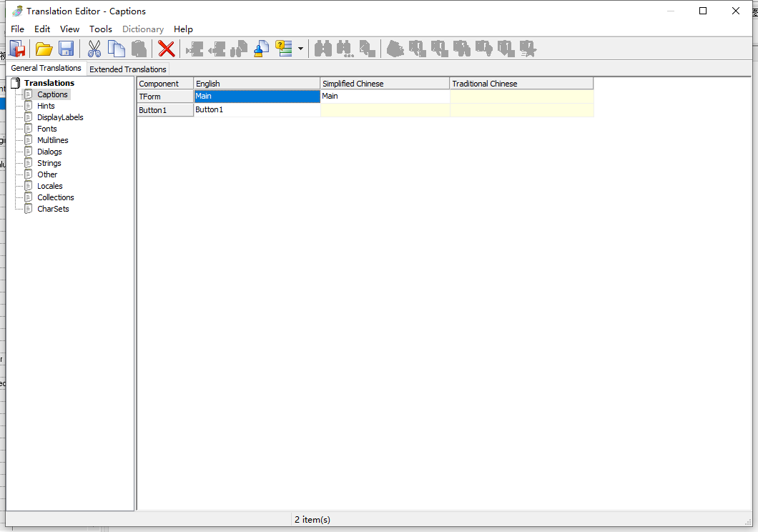Delete with the red X toolbar icon

pyautogui.click(x=167, y=49)
